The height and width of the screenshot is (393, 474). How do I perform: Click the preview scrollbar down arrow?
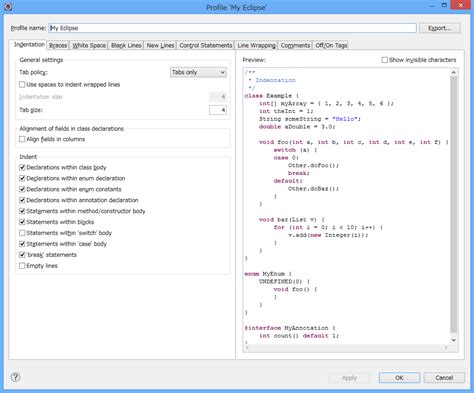[453, 340]
